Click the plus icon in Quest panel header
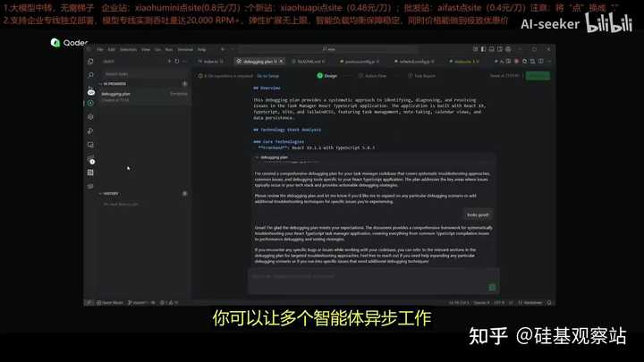This screenshot has height=362, width=644. [169, 61]
